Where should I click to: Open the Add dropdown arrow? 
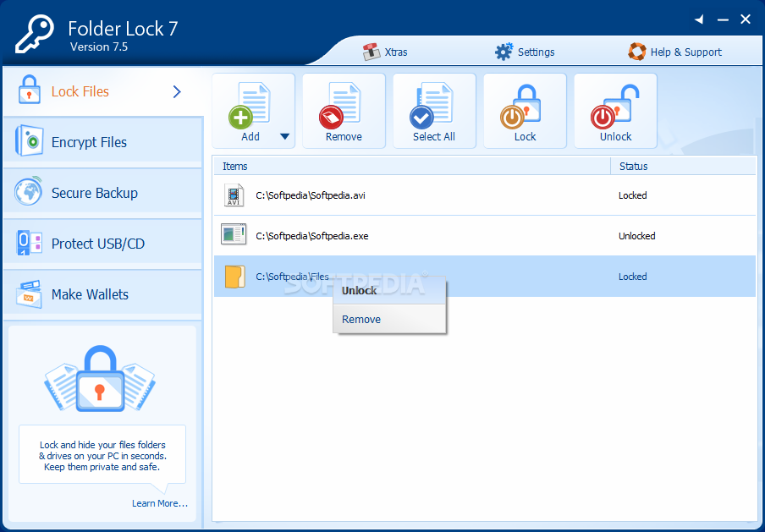click(285, 136)
